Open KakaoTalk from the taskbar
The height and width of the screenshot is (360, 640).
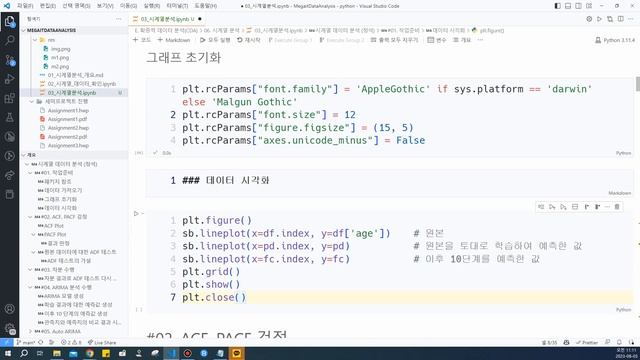pyautogui.click(x=236, y=353)
